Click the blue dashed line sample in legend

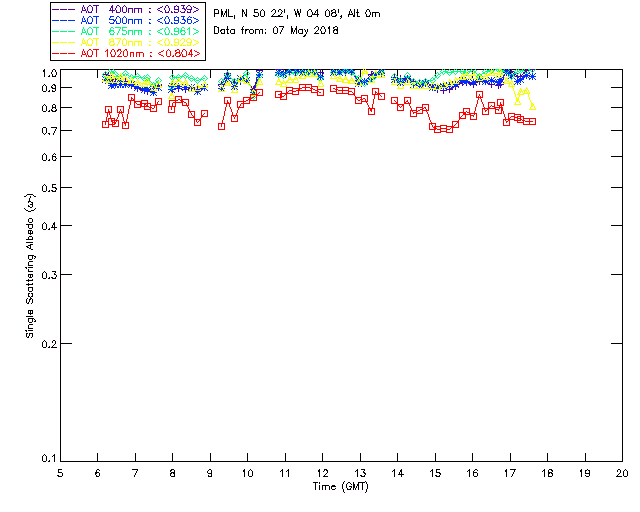[x=64, y=20]
